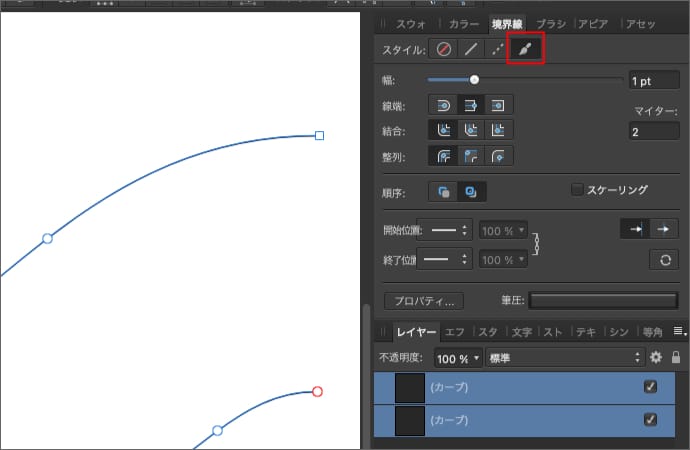Select the first stroke alignment icon in 整列 row
Screen dimensions: 690x450
pyautogui.click(x=444, y=155)
